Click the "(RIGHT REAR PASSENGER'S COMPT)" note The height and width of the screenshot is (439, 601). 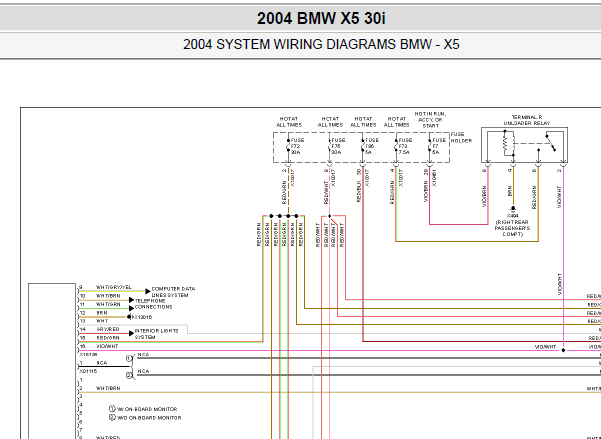(512, 228)
